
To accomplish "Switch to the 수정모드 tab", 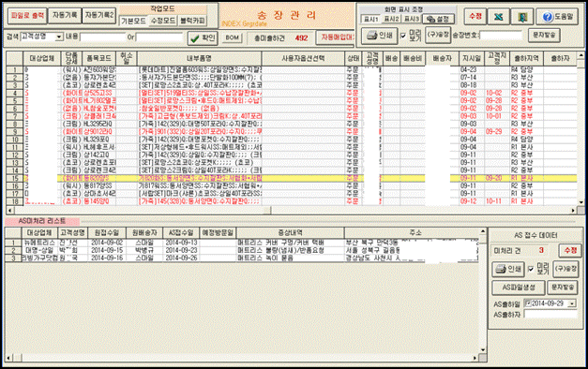I will tap(163, 21).
